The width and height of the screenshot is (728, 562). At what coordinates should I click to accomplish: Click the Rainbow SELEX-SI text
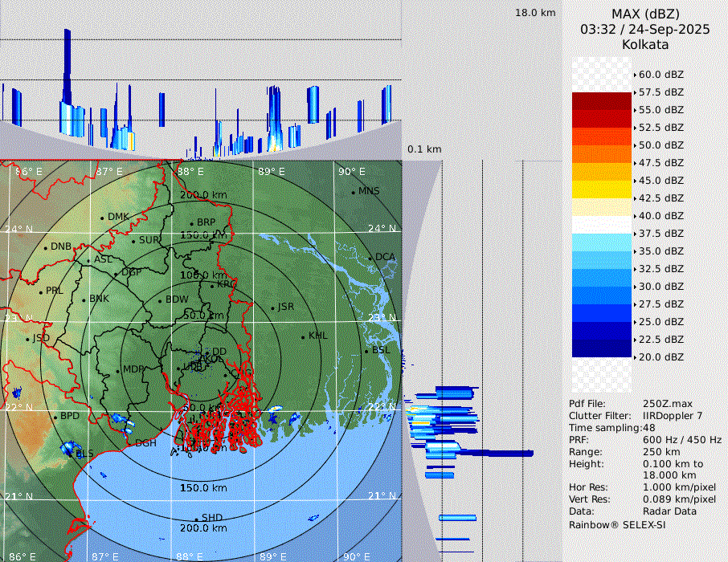(617, 524)
